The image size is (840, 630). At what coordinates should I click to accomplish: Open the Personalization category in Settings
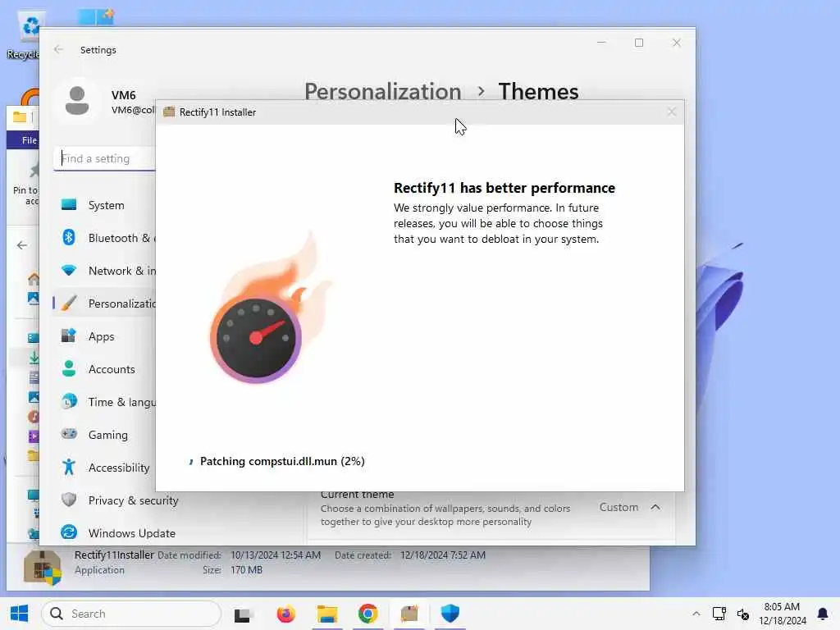pos(104,304)
